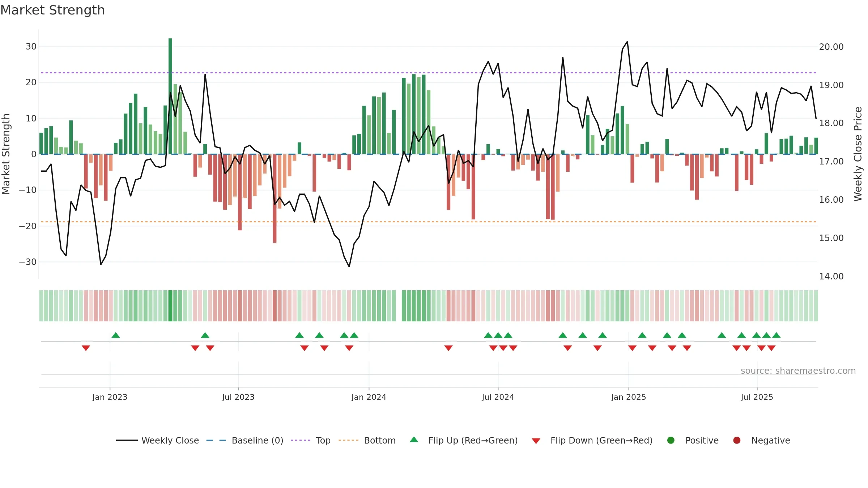This screenshot has width=868, height=488.
Task: Click the 17.00 weekly close price tick
Action: point(831,161)
